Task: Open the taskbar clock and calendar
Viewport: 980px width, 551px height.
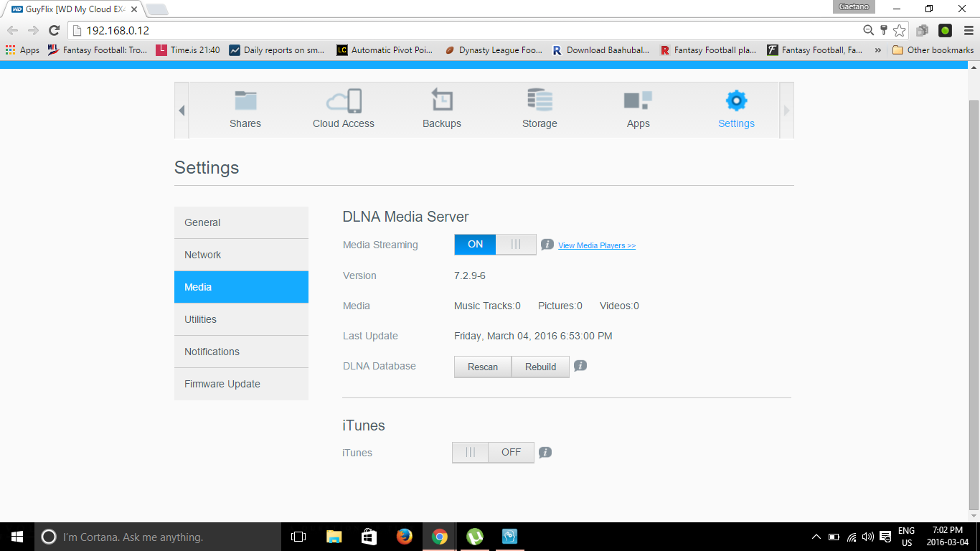Action: pyautogui.click(x=947, y=537)
